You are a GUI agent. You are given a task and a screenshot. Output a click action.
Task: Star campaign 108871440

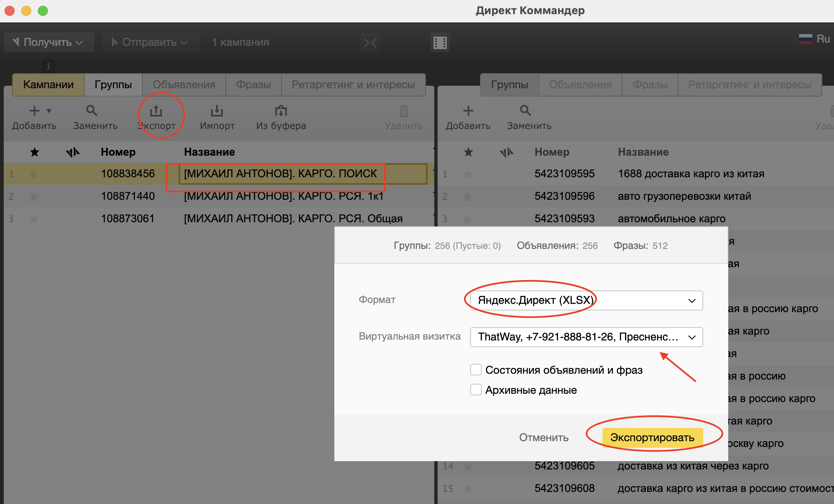(x=34, y=196)
